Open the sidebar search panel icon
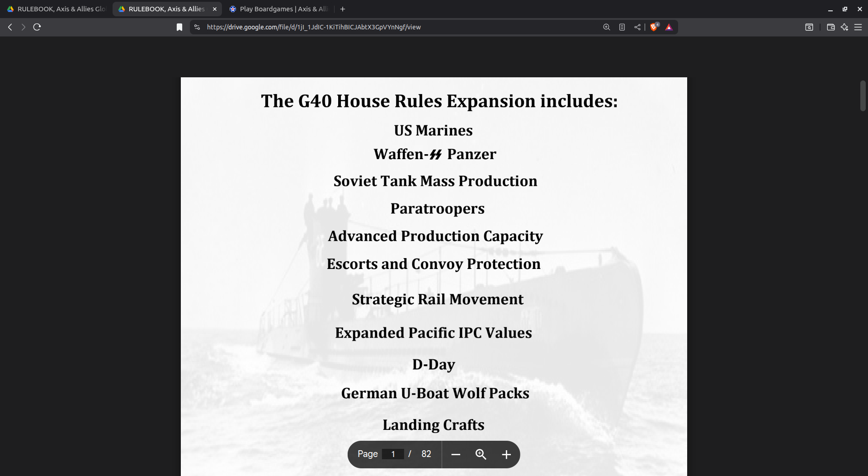 (809, 27)
